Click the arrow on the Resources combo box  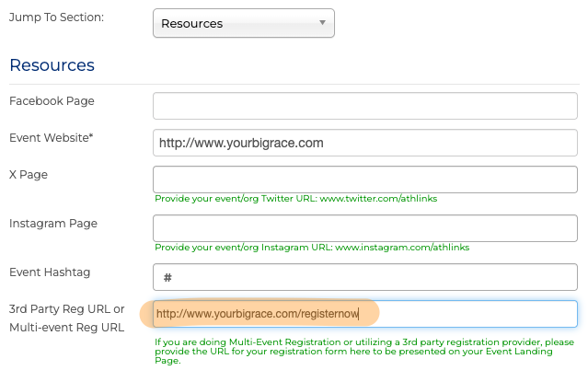click(x=322, y=23)
